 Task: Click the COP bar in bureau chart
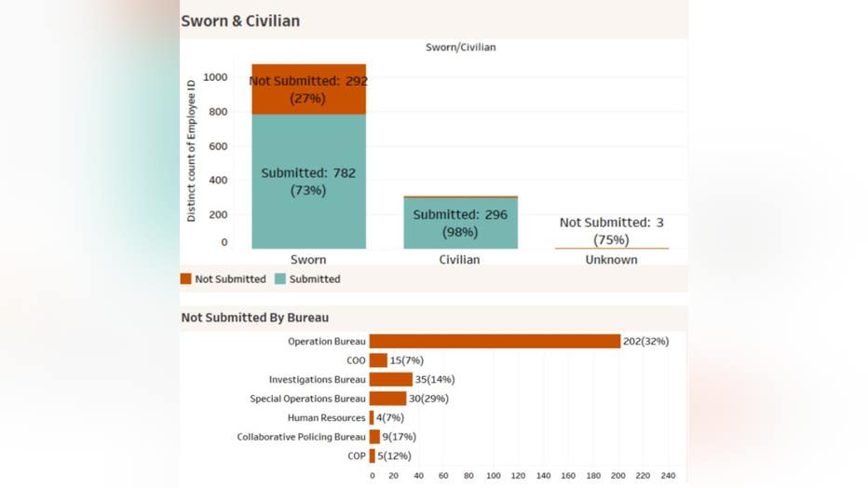click(x=373, y=456)
